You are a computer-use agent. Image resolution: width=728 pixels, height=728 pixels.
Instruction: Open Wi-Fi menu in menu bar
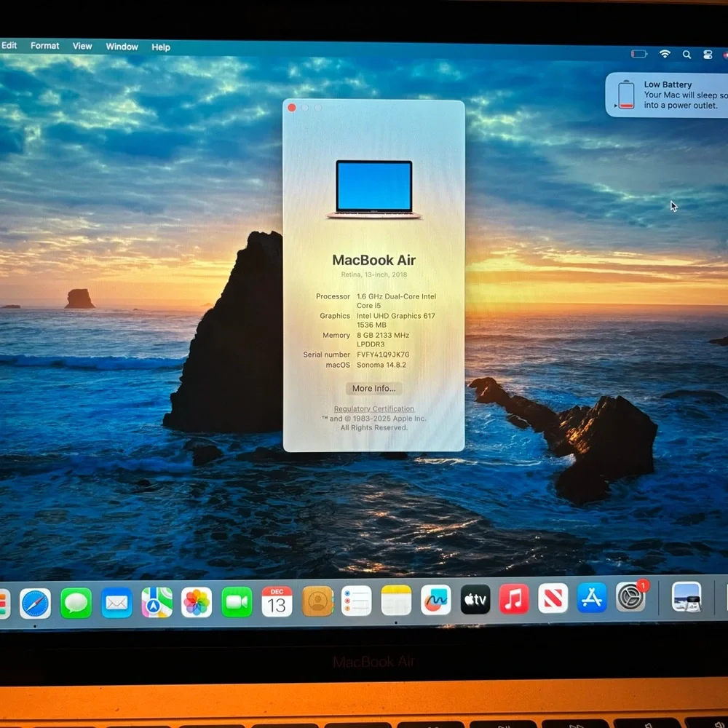pos(665,54)
